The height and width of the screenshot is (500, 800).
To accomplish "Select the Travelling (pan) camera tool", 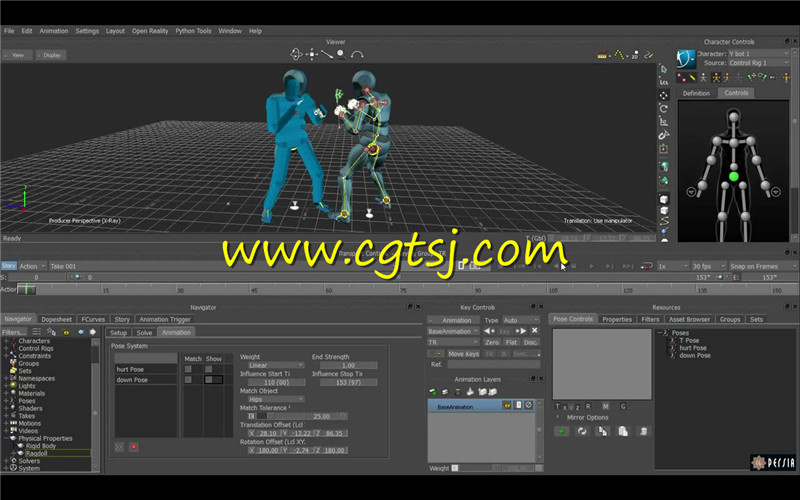I will click(312, 54).
